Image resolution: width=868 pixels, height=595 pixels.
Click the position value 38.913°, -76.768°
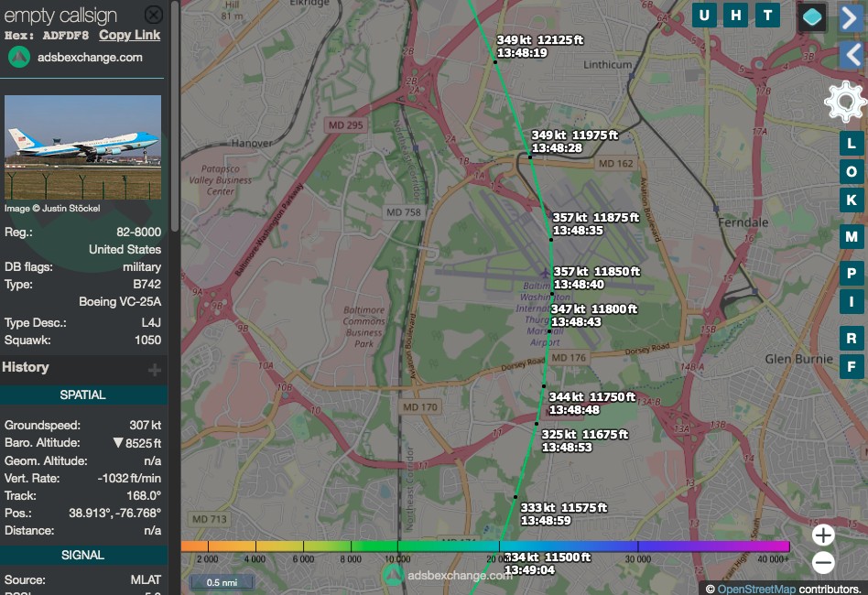click(x=115, y=514)
